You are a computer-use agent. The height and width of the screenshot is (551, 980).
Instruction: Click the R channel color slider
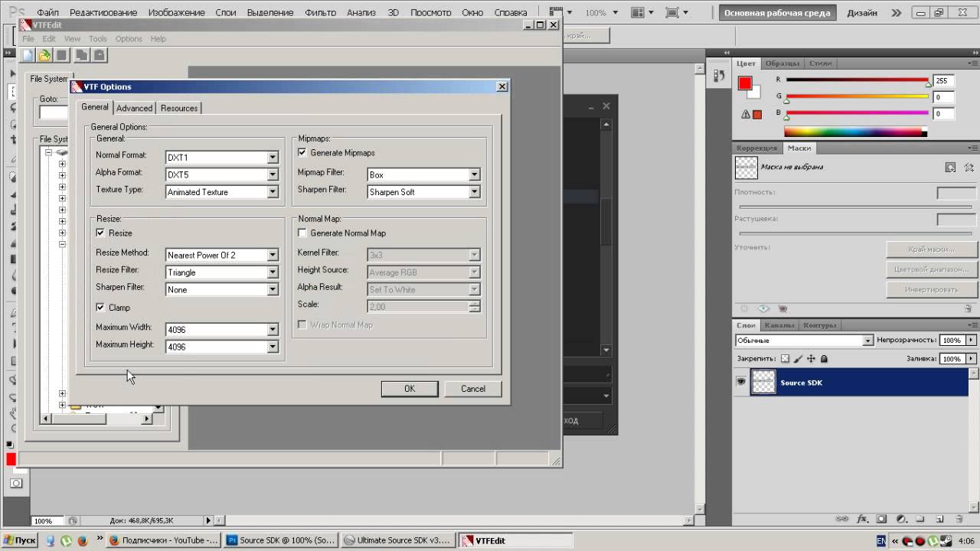[857, 80]
